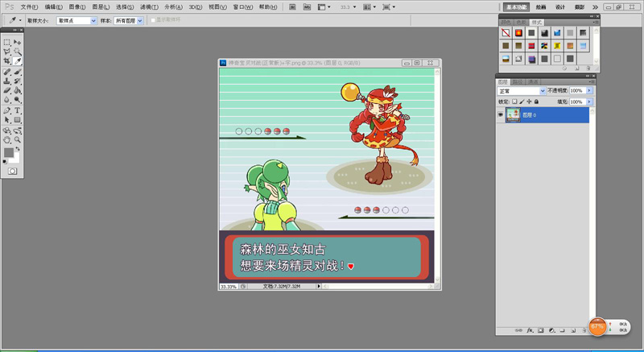Switch to the 设计 workspace
Viewport: 644px width, 352px height.
[560, 7]
